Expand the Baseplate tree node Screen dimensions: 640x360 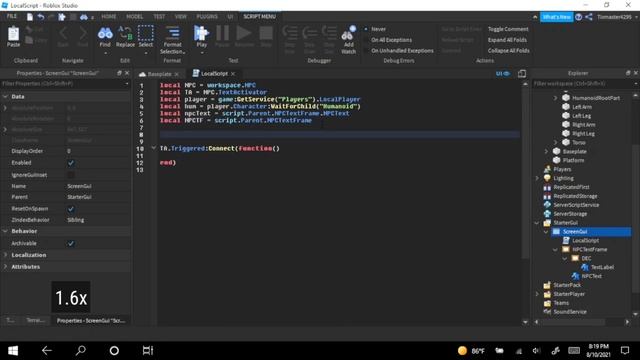(x=547, y=151)
